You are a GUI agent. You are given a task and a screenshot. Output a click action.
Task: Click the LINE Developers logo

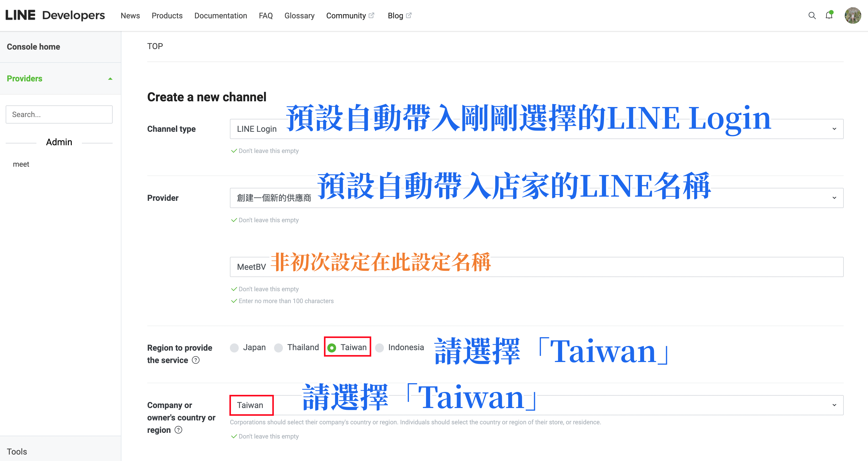(x=55, y=16)
